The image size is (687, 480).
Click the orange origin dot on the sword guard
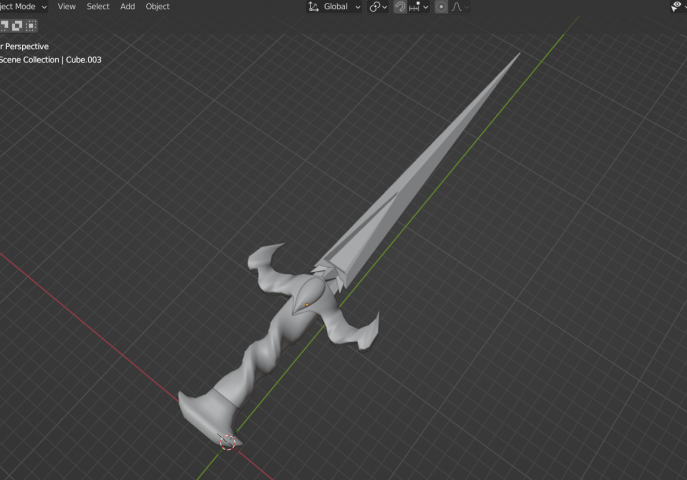[307, 305]
